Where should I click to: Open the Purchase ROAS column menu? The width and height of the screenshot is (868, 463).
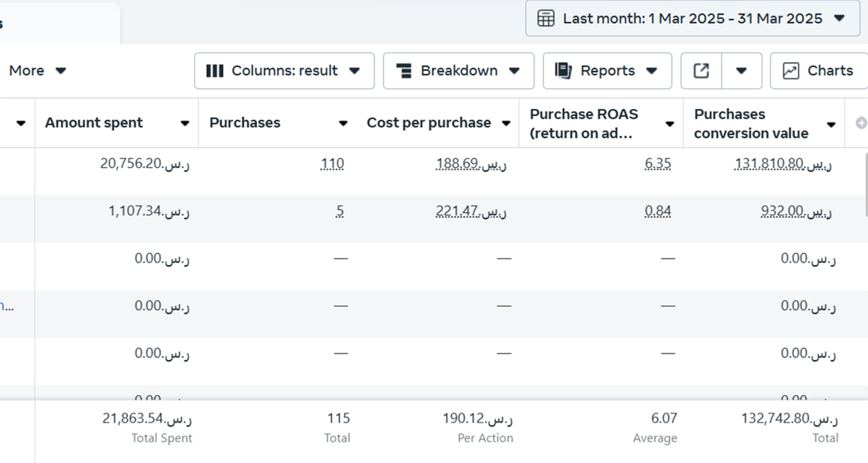pyautogui.click(x=670, y=124)
